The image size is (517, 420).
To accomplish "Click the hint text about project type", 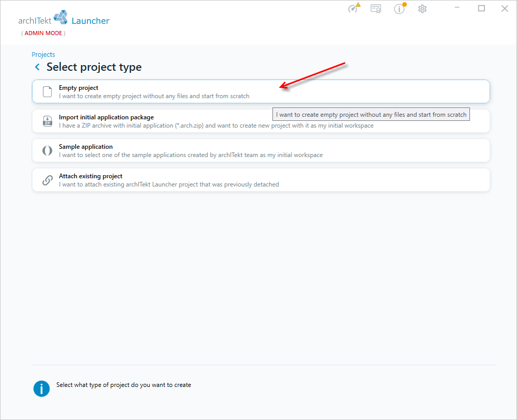I will click(124, 385).
